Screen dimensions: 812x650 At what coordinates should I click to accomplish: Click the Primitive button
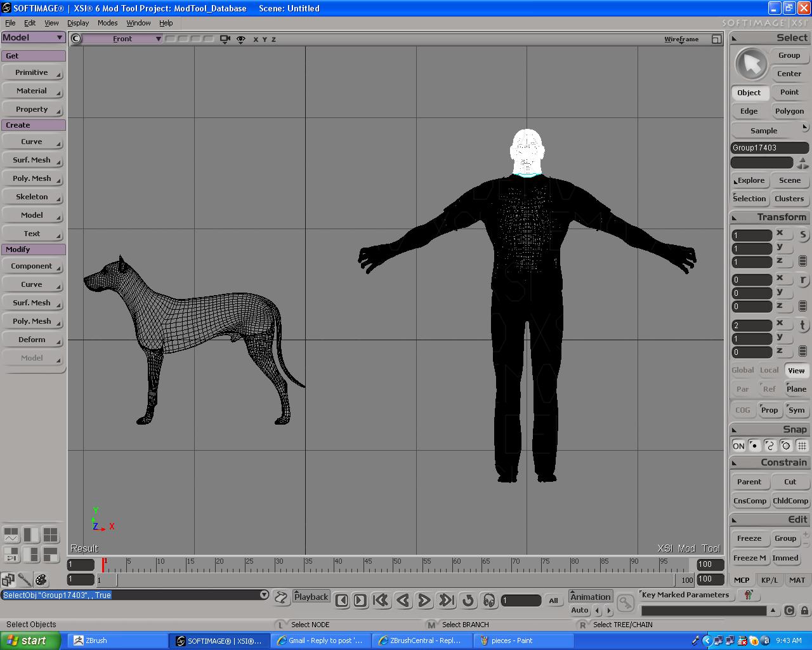tap(32, 72)
